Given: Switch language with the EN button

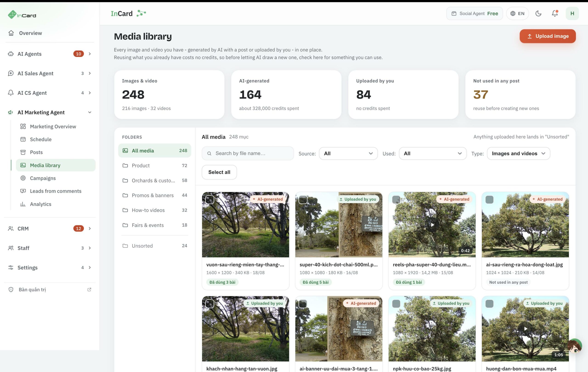Looking at the screenshot, I should (x=517, y=13).
